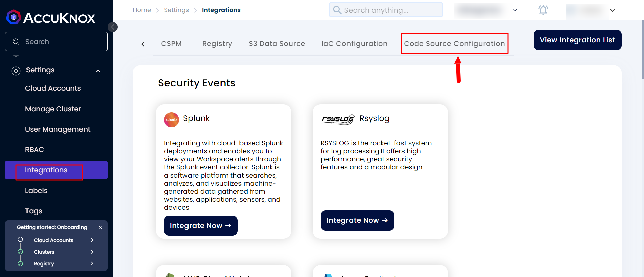Collapse the sidebar with the arrow button
The image size is (644, 277).
[x=113, y=27]
